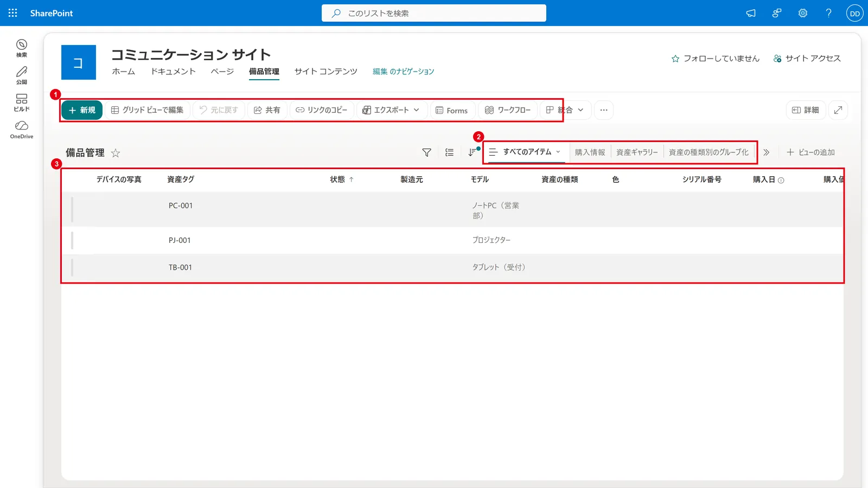The image size is (868, 488).
Task: Click the site logo コ tile
Action: point(79,62)
